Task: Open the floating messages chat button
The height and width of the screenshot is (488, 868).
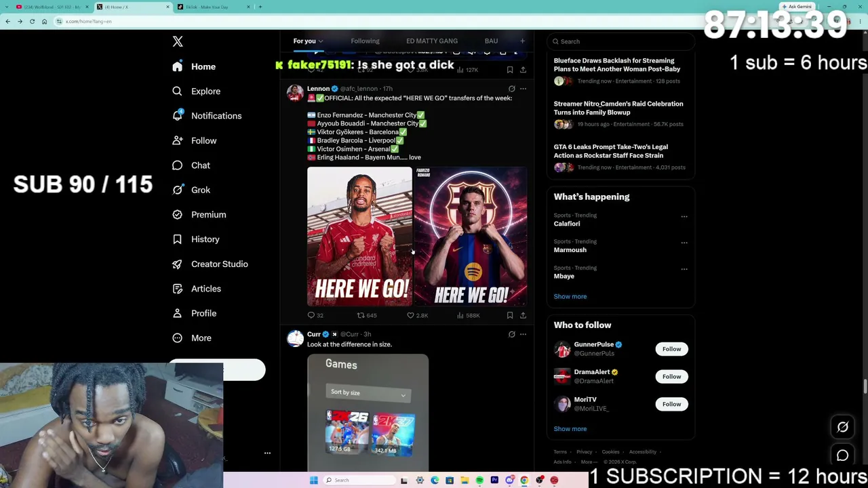Action: (x=842, y=455)
